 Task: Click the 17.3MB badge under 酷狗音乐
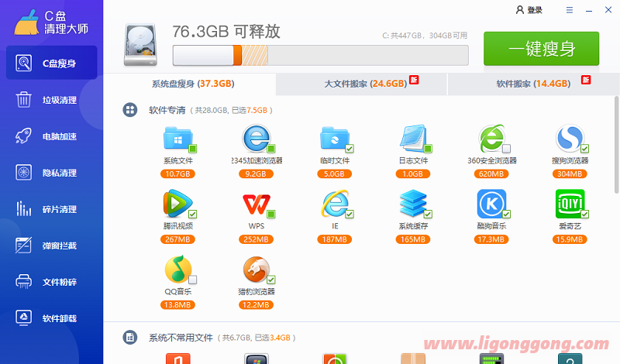pos(491,239)
